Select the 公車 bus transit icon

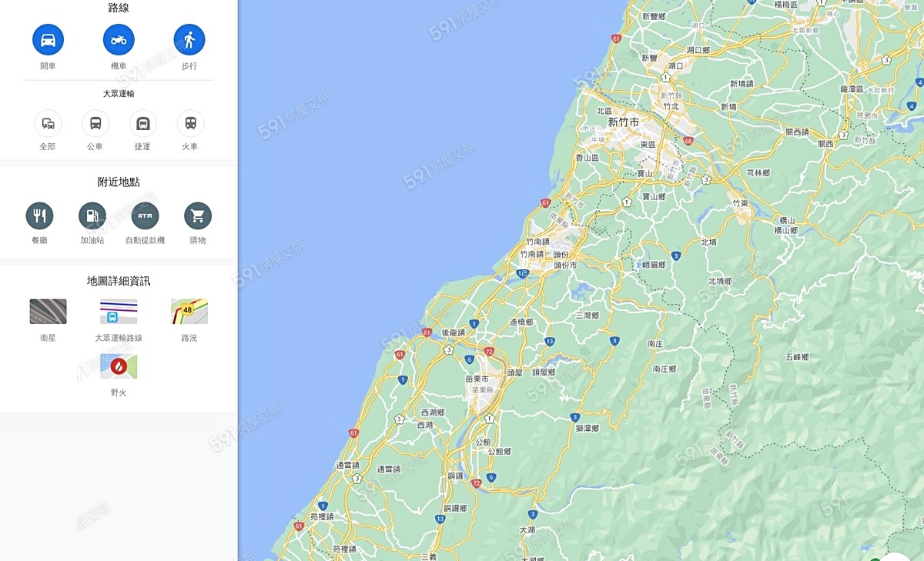pyautogui.click(x=95, y=123)
